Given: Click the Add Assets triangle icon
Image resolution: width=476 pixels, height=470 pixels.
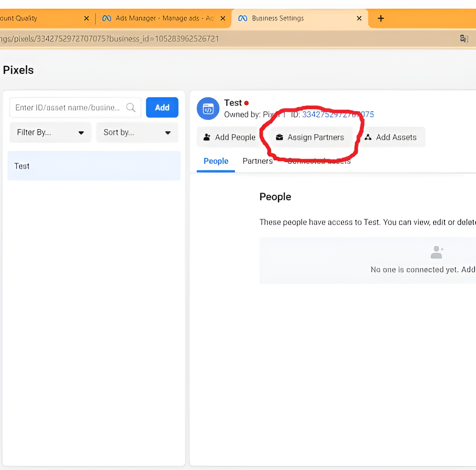Looking at the screenshot, I should (368, 137).
